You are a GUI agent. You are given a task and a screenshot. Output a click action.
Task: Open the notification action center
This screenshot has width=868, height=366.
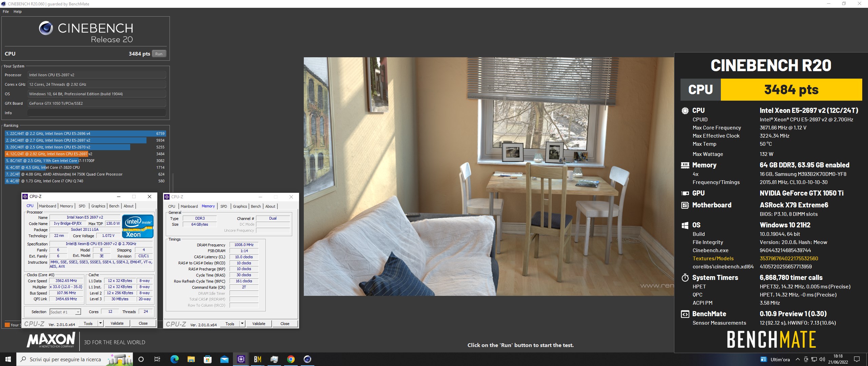[857, 359]
